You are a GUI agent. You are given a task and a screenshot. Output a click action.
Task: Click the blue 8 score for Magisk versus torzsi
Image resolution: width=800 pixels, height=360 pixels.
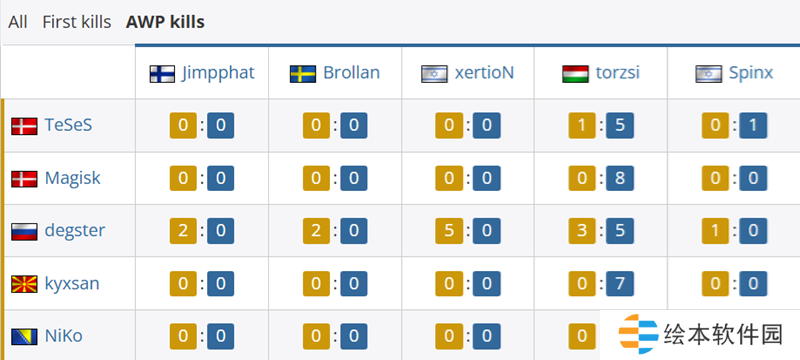tap(620, 178)
